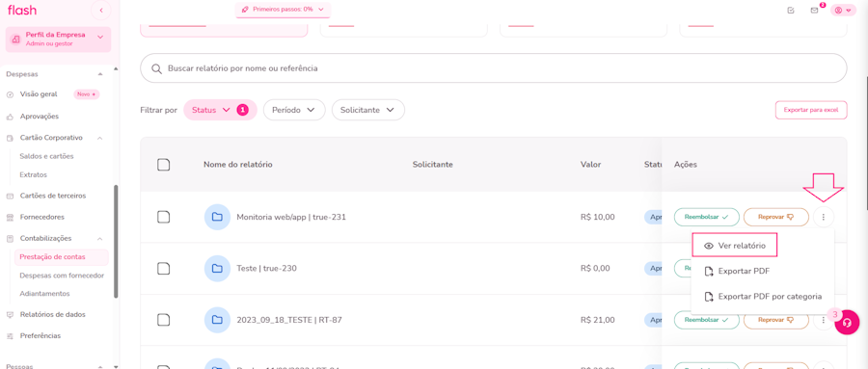Click Reprovar for Monitoria web/app row
This screenshot has width=868, height=369.
point(776,217)
